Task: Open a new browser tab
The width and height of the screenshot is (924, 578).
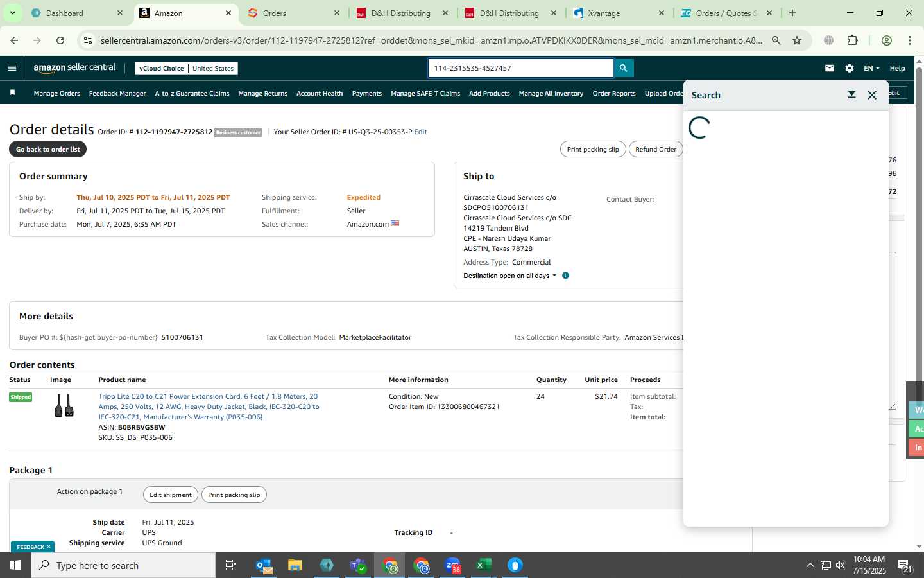Action: click(792, 13)
